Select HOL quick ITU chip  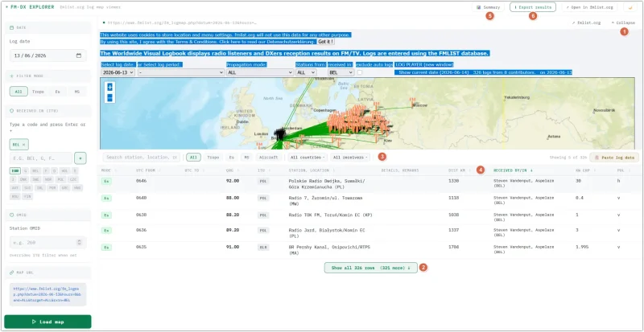(65, 170)
